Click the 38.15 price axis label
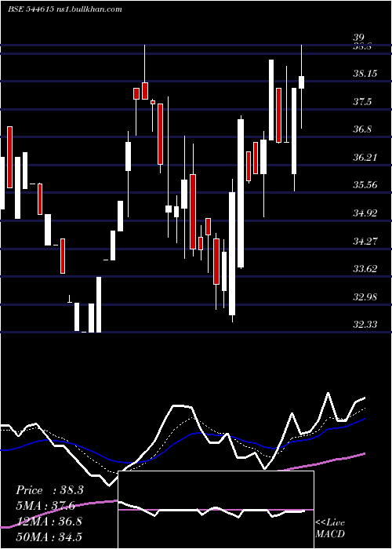 tap(365, 74)
